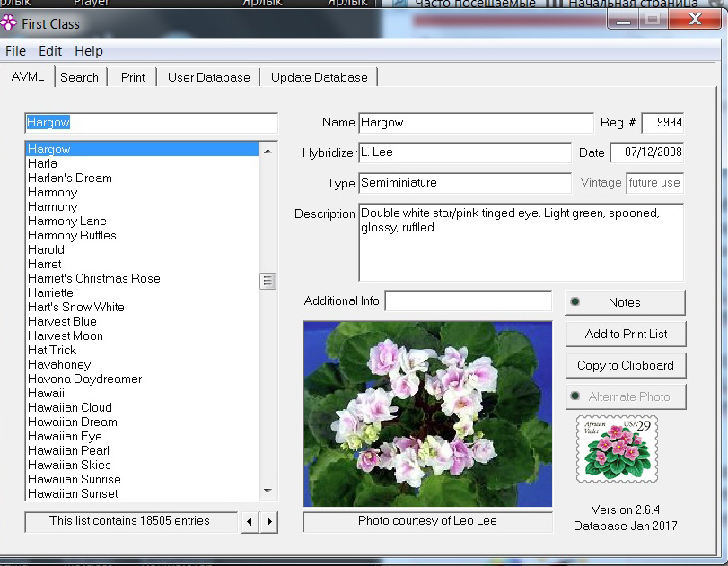The width and height of the screenshot is (728, 566).
Task: Open the File menu
Action: point(16,51)
